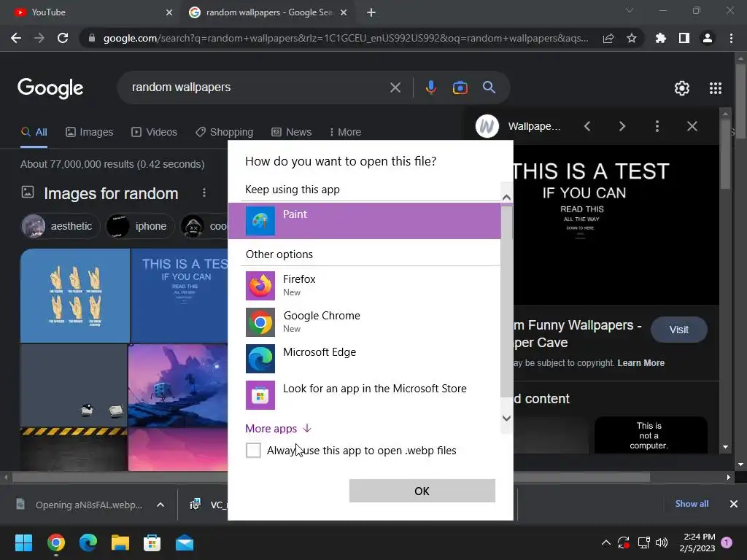Screen dimensions: 747x560
Task: Open a new browser tab
Action: [x=371, y=12]
